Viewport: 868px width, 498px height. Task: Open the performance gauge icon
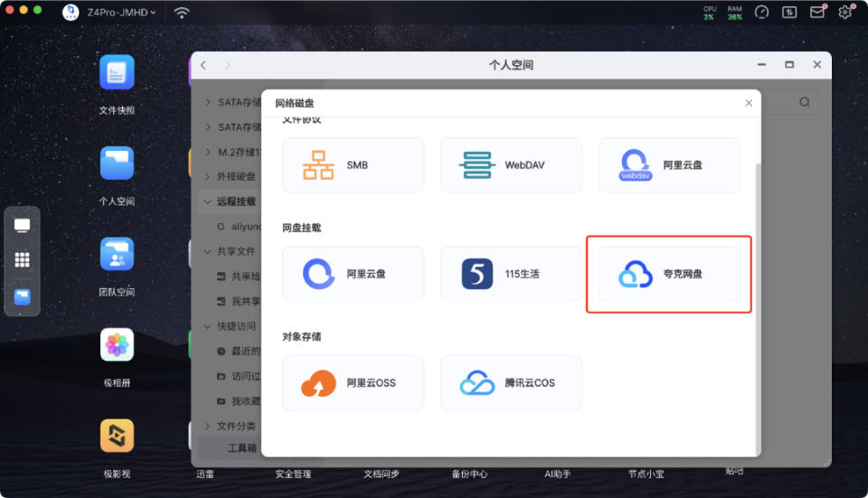pyautogui.click(x=761, y=12)
